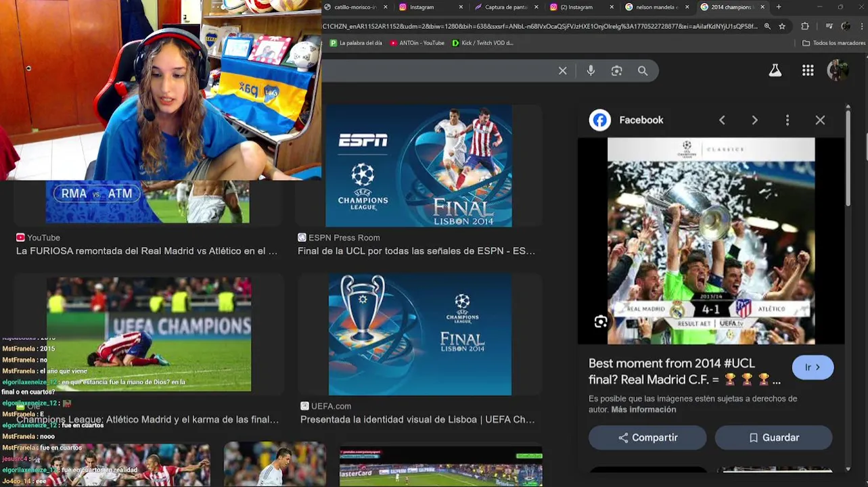This screenshot has width=868, height=487.
Task: Click the Guardar button
Action: (x=773, y=438)
